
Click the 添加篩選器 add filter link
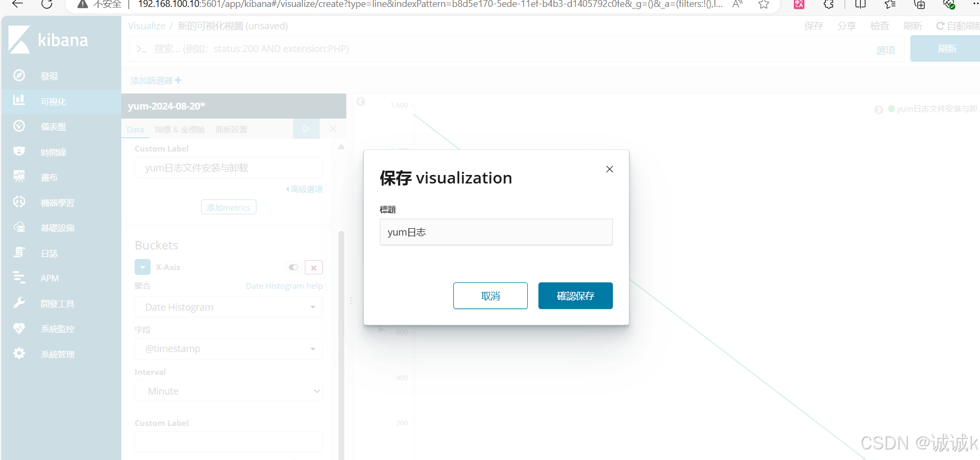point(156,80)
